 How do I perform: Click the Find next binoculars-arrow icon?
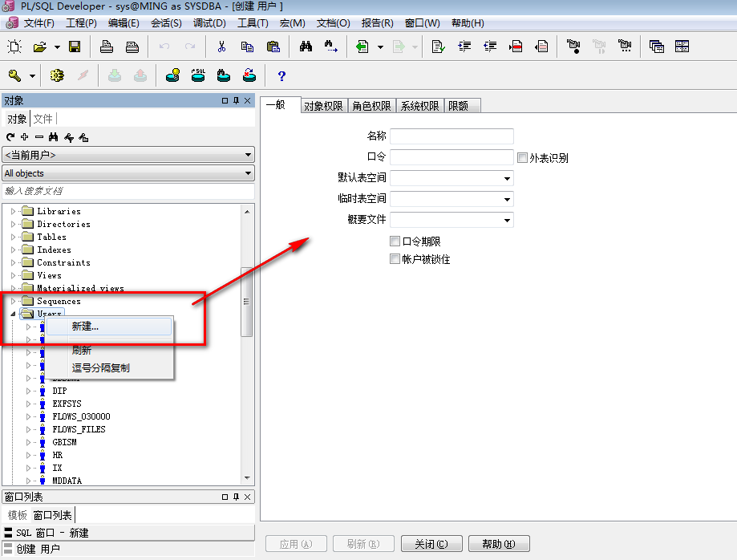pos(331,46)
